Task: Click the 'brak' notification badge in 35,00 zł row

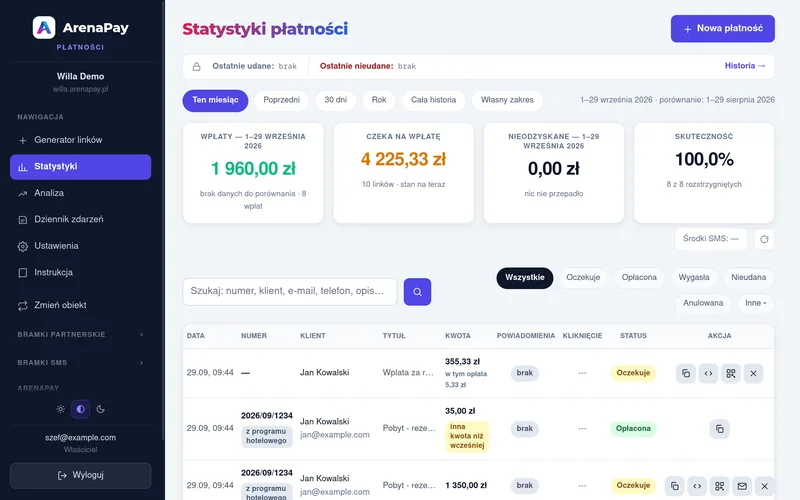Action: (524, 429)
